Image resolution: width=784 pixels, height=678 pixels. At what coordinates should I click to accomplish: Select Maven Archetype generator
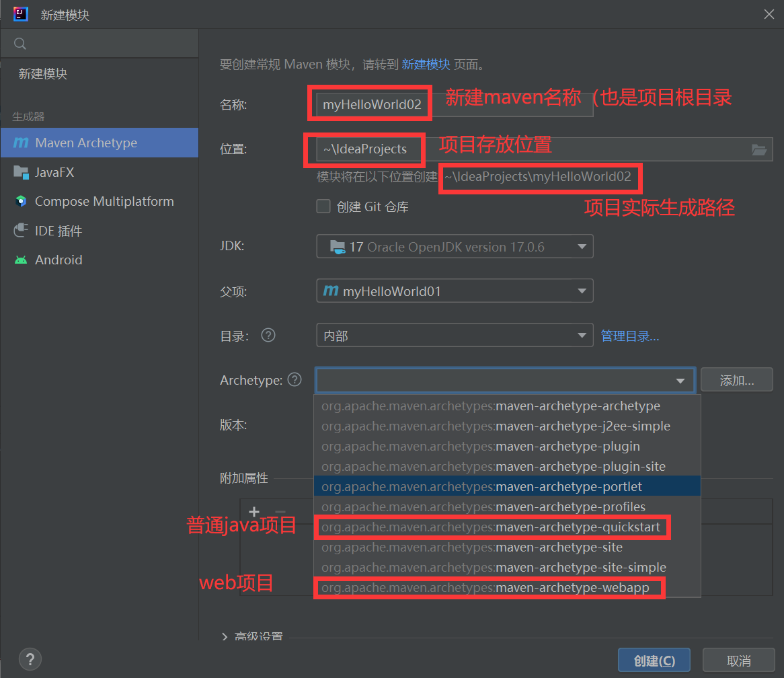[100, 143]
